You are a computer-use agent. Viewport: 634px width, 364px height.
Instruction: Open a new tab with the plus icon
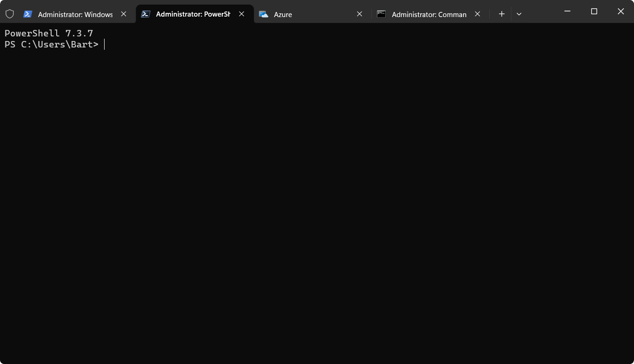(x=501, y=14)
